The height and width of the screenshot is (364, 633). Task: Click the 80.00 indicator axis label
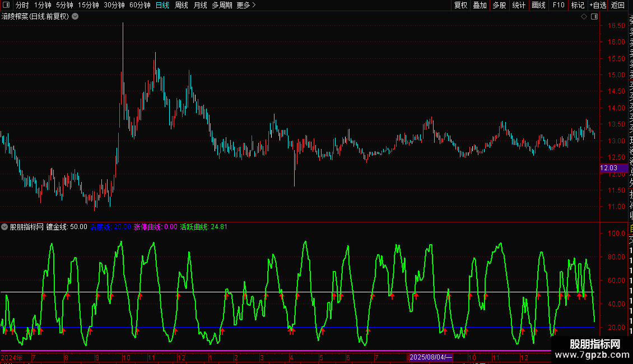(616, 256)
